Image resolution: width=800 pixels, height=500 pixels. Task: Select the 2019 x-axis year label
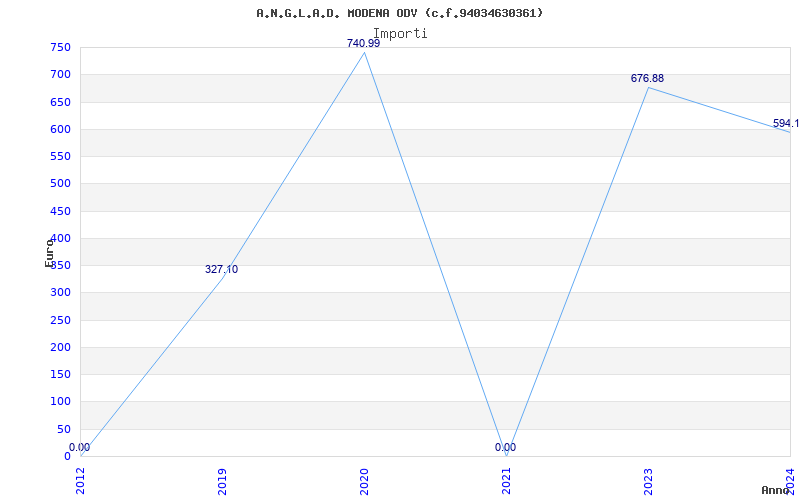point(222,482)
